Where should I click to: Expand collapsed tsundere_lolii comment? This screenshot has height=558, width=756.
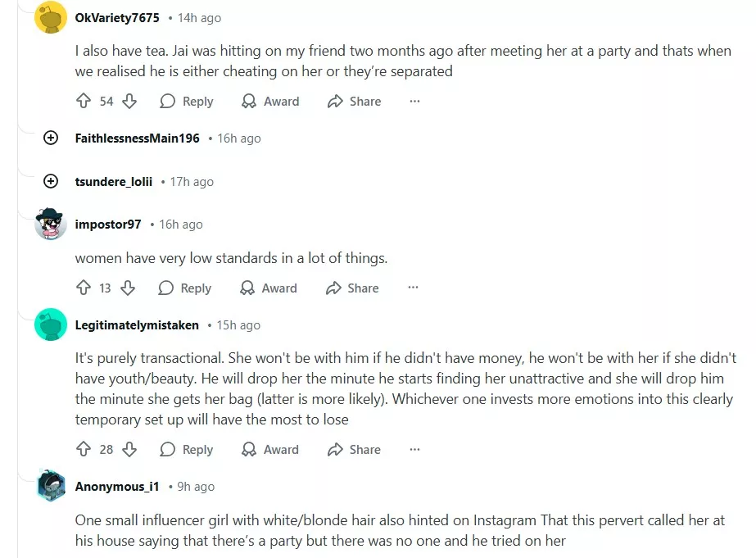51,182
